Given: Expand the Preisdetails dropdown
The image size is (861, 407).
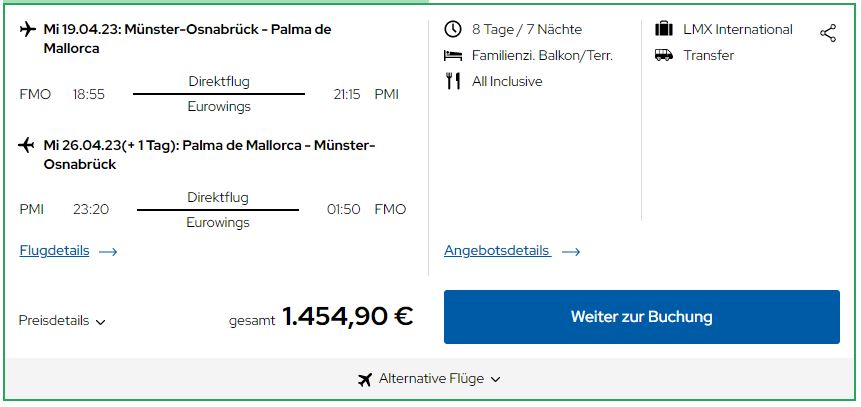Looking at the screenshot, I should pyautogui.click(x=62, y=321).
